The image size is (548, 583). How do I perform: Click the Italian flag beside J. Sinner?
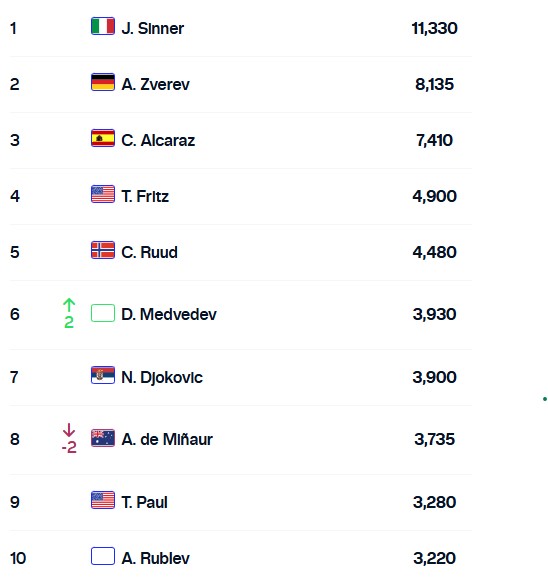(103, 26)
